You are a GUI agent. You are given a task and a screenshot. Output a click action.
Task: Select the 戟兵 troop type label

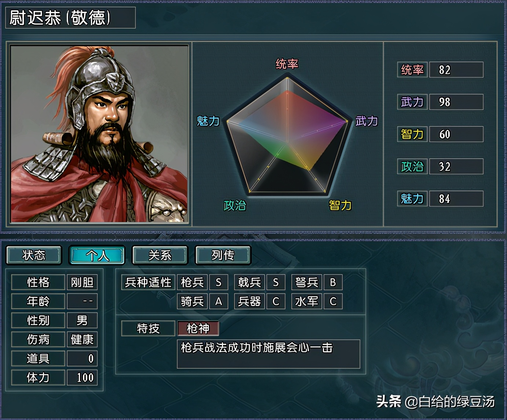(x=249, y=282)
